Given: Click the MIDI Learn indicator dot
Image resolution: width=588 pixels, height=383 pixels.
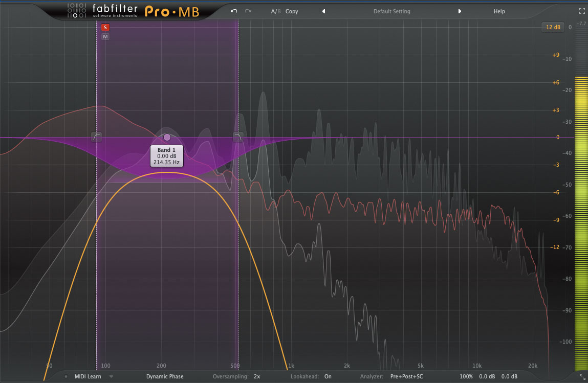Looking at the screenshot, I should pyautogui.click(x=66, y=376).
